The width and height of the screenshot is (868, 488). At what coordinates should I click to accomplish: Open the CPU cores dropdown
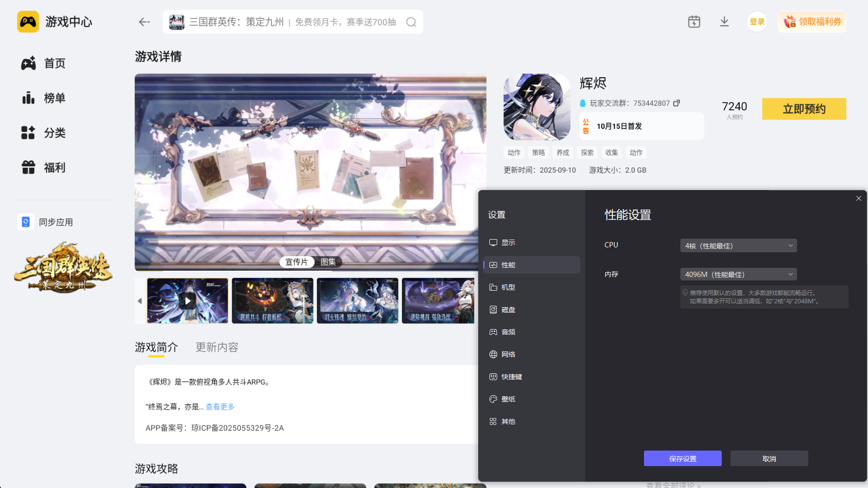pyautogui.click(x=738, y=245)
